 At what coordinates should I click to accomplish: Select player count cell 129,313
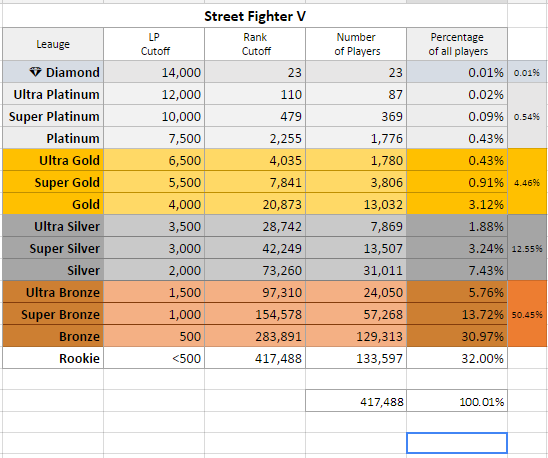356,336
